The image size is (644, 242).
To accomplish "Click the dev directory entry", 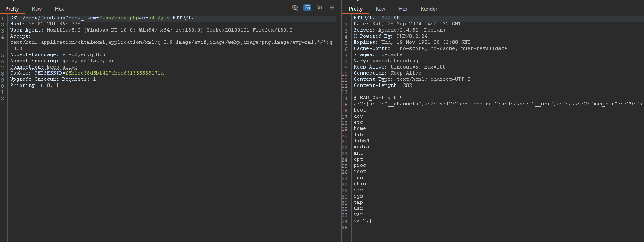I will coord(358,116).
